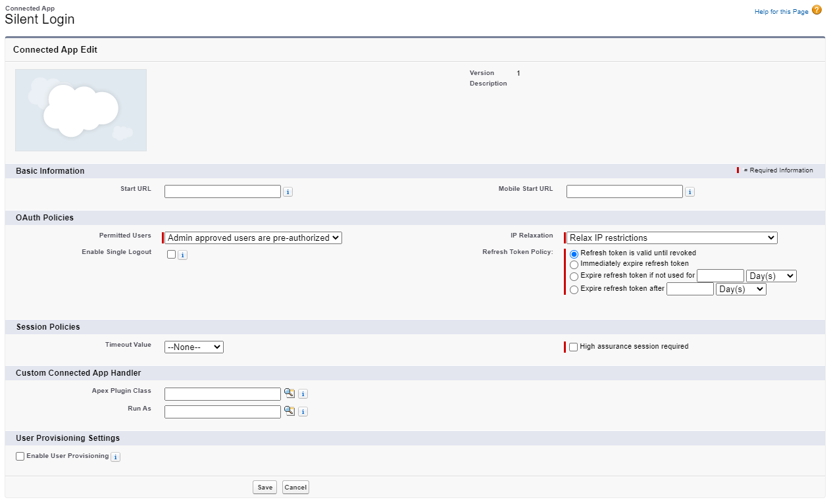Click the OAuth Policies section header
831x504 pixels.
pos(45,218)
